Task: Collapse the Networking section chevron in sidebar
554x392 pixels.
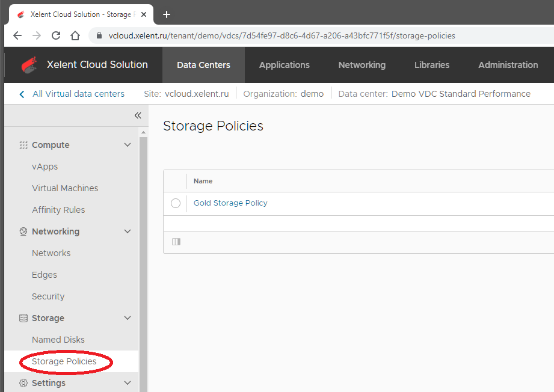Action: click(128, 231)
